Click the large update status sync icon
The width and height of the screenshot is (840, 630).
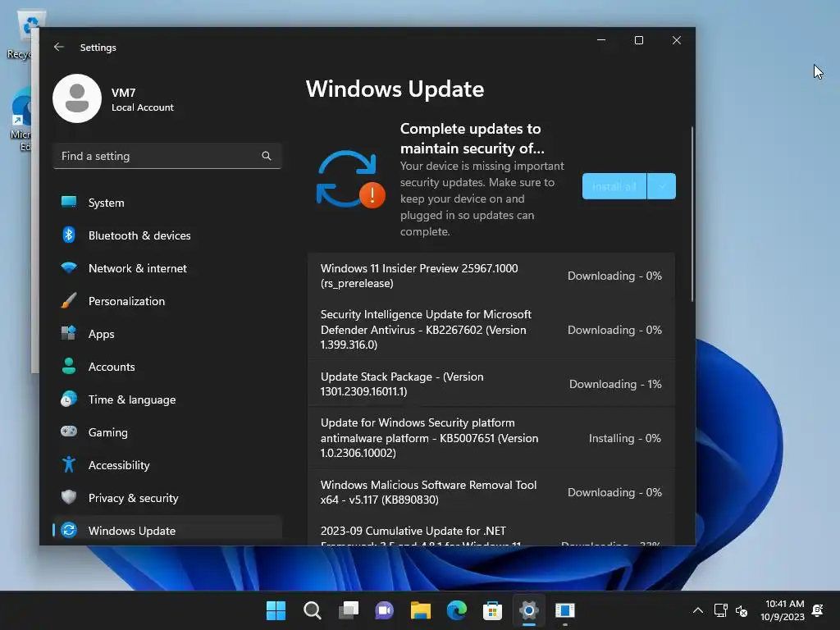[x=351, y=180]
